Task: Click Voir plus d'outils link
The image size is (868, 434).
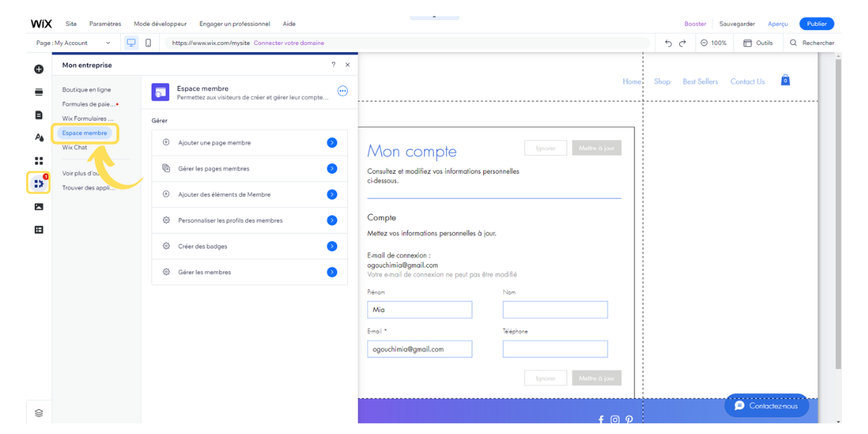Action: (81, 174)
